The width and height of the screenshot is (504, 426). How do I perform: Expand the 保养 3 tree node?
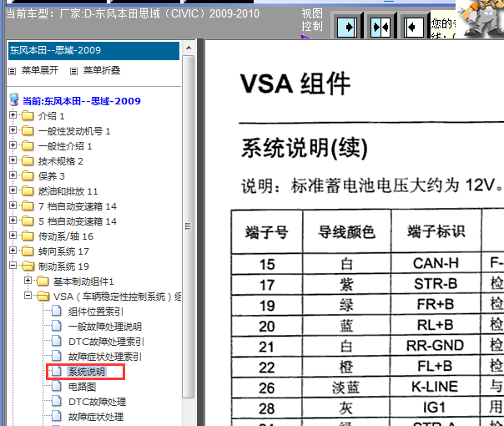(13, 175)
